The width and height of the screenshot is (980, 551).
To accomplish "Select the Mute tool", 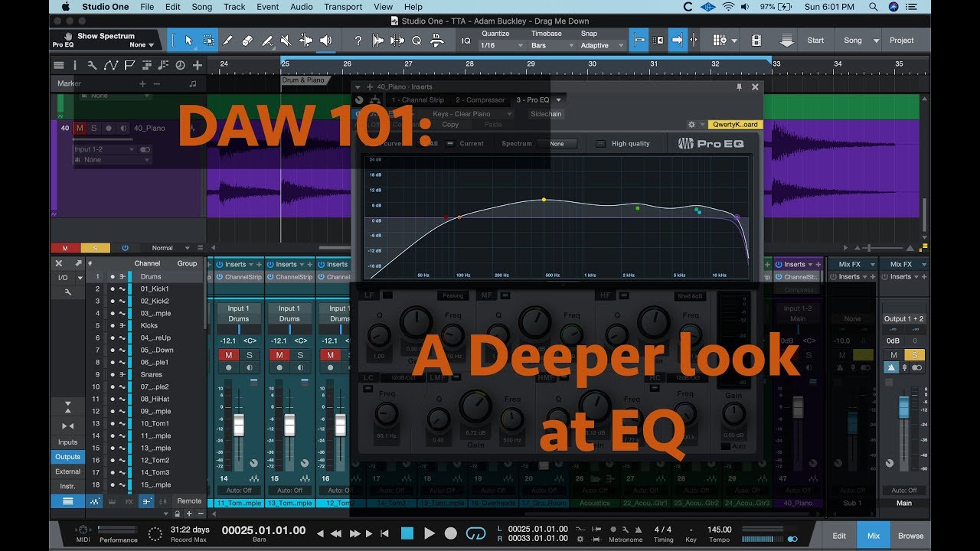I will tap(286, 41).
